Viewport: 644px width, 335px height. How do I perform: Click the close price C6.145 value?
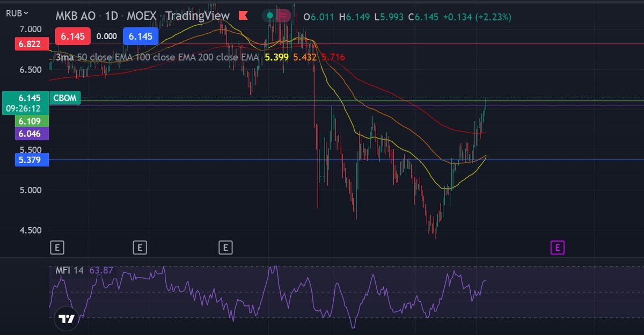pos(423,17)
